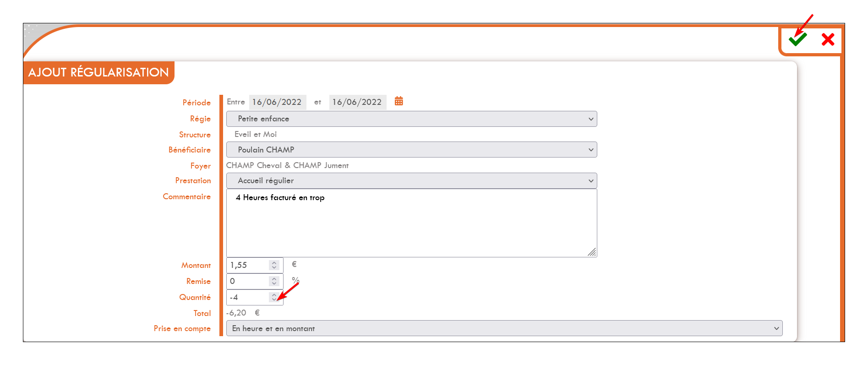Image resolution: width=868 pixels, height=365 pixels.
Task: Click the AJOUT RÉGULARISATION title
Action: pyautogui.click(x=98, y=72)
